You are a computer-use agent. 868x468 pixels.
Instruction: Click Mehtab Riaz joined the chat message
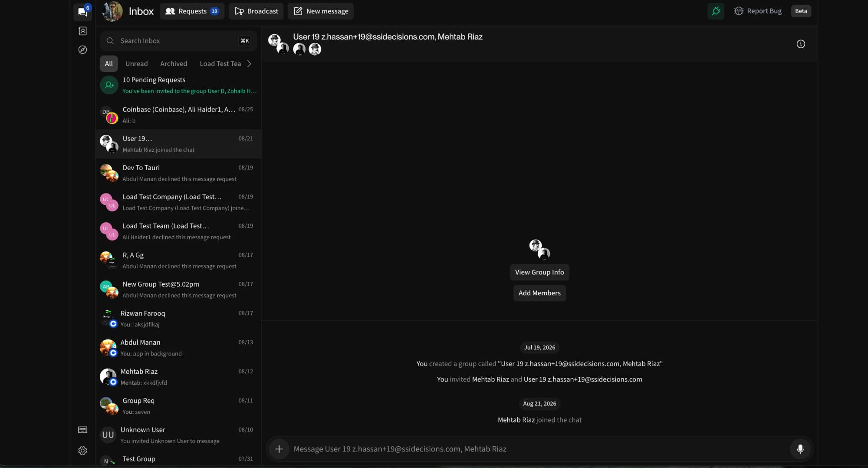click(x=539, y=420)
